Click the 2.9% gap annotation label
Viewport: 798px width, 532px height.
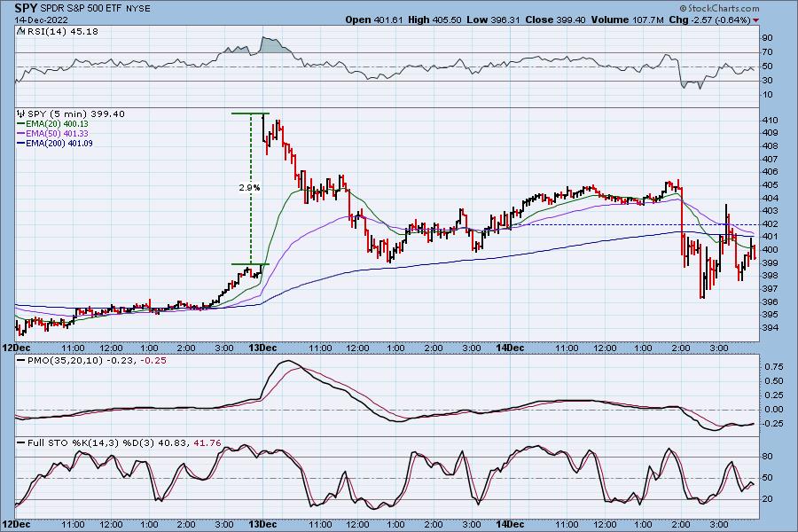pos(249,187)
